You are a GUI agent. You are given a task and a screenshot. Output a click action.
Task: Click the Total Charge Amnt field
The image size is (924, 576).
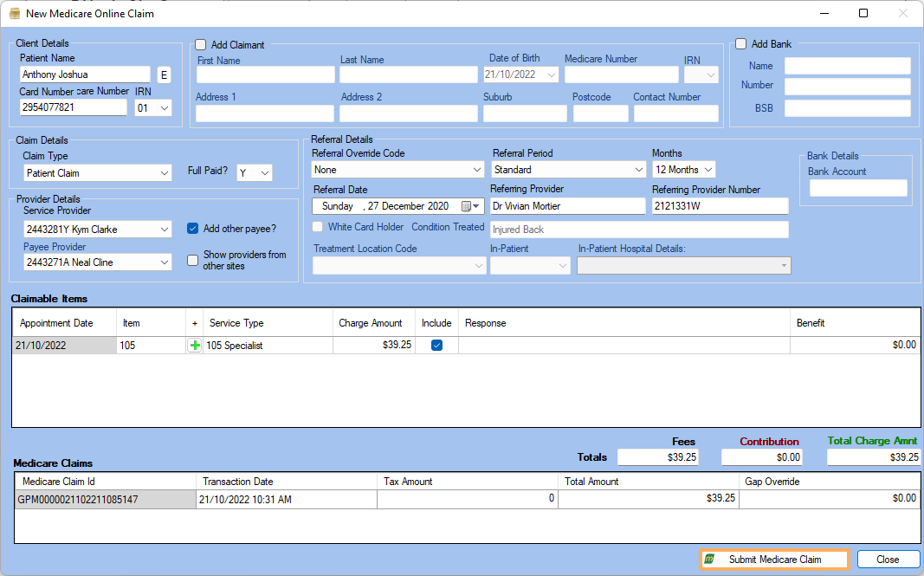click(x=873, y=457)
